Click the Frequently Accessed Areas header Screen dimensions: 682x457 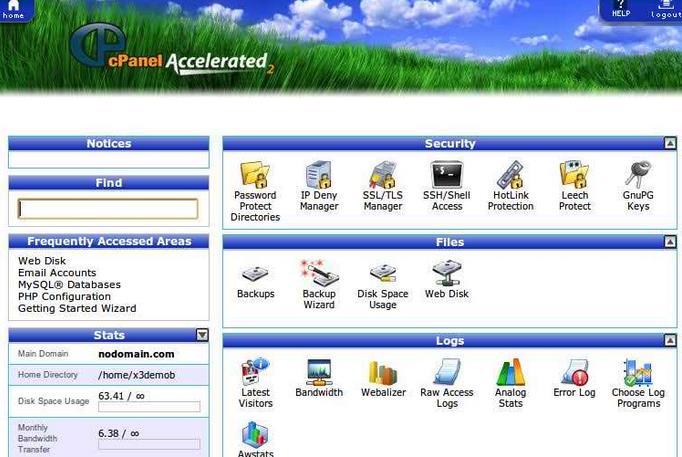[109, 241]
